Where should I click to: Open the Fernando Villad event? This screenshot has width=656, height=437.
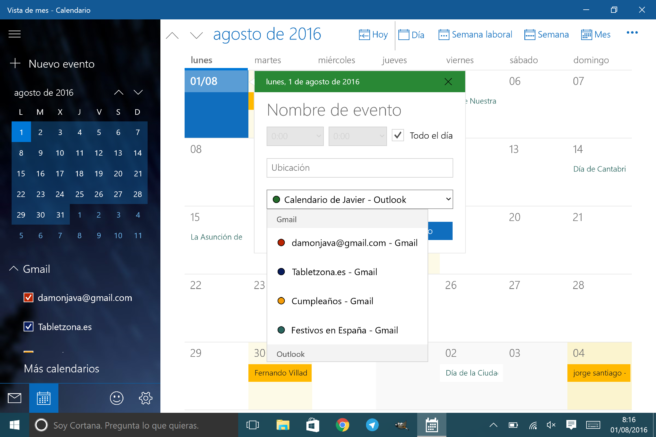[280, 373]
